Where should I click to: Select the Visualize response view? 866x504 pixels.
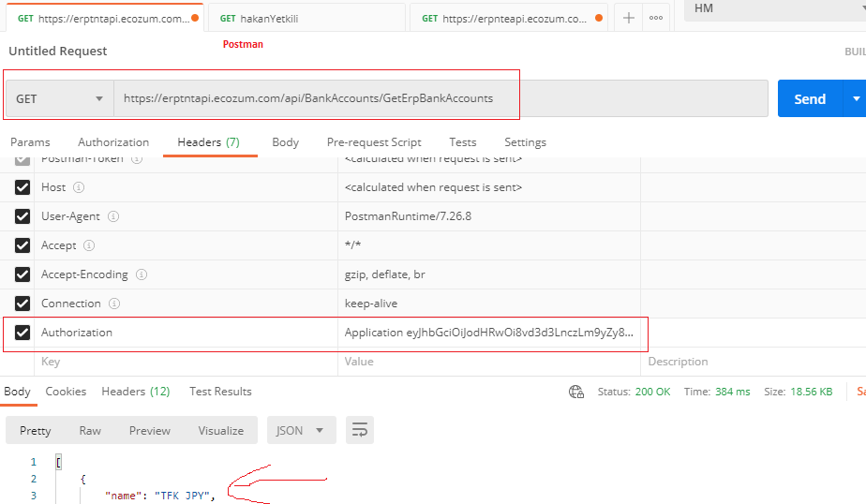click(221, 430)
